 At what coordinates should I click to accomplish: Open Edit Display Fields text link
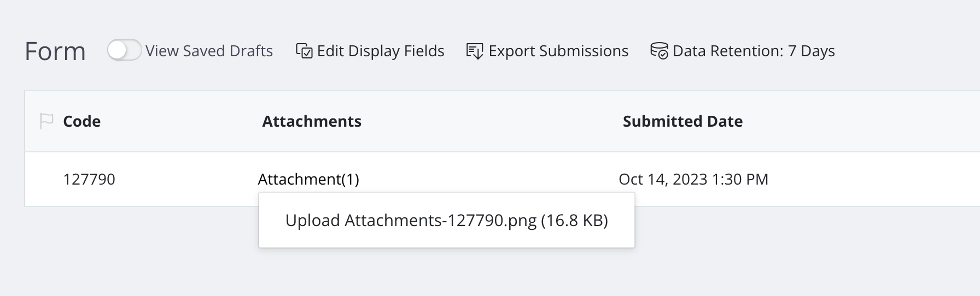click(x=381, y=51)
